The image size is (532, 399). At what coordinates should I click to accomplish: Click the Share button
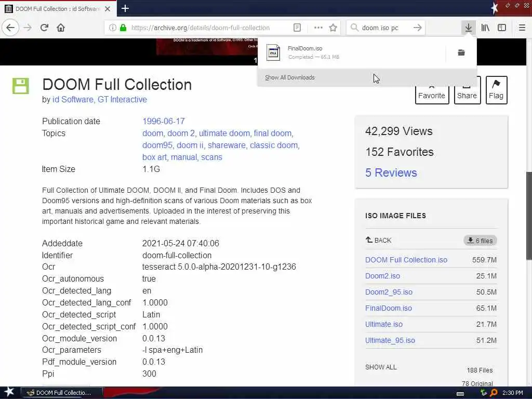(x=467, y=90)
